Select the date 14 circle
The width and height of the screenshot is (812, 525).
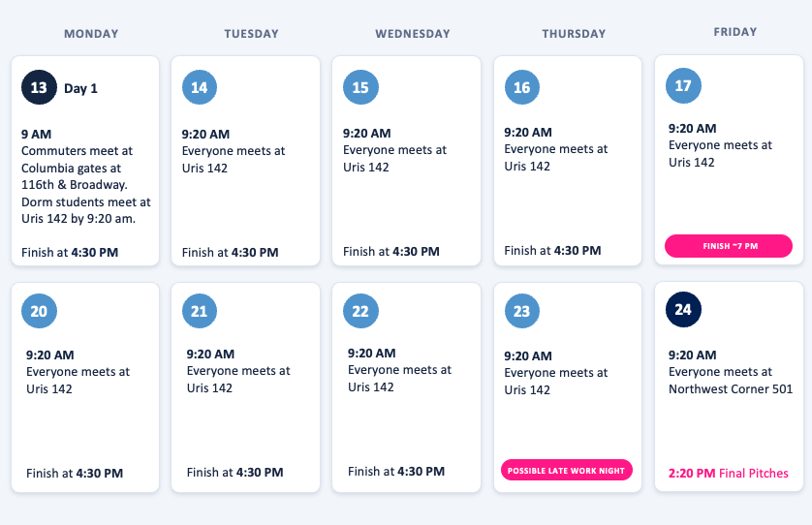pyautogui.click(x=200, y=87)
